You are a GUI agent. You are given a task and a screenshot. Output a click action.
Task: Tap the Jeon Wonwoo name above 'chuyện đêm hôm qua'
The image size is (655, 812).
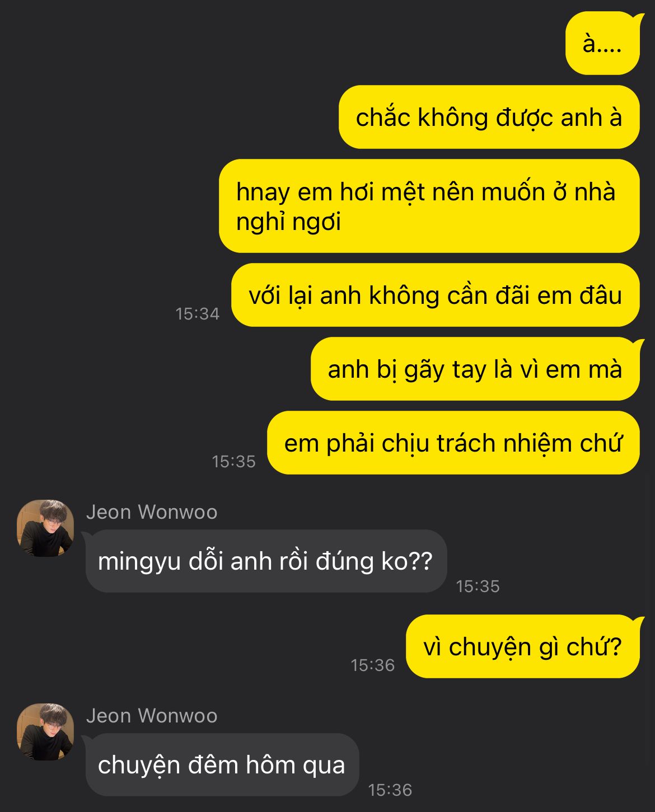coord(152,716)
